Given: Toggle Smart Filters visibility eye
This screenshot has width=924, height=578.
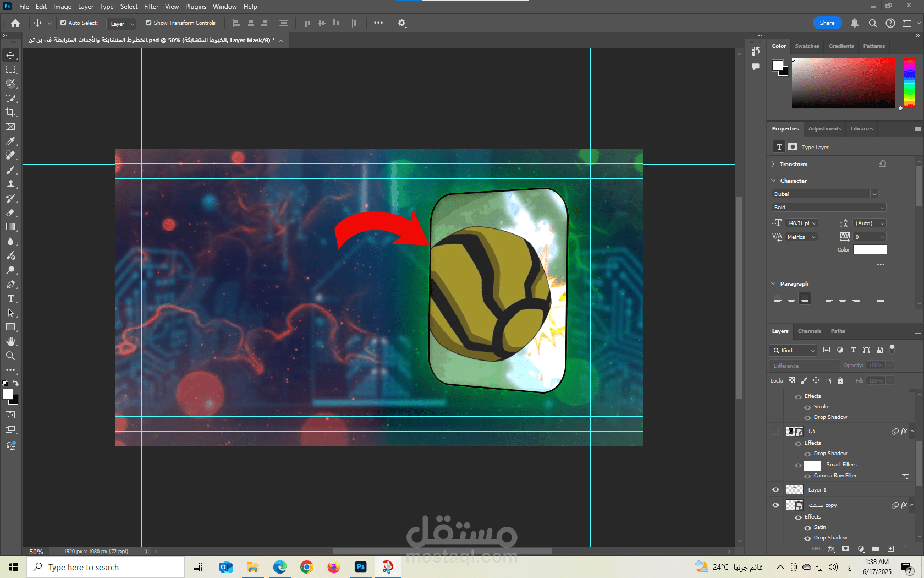Looking at the screenshot, I should 798,465.
